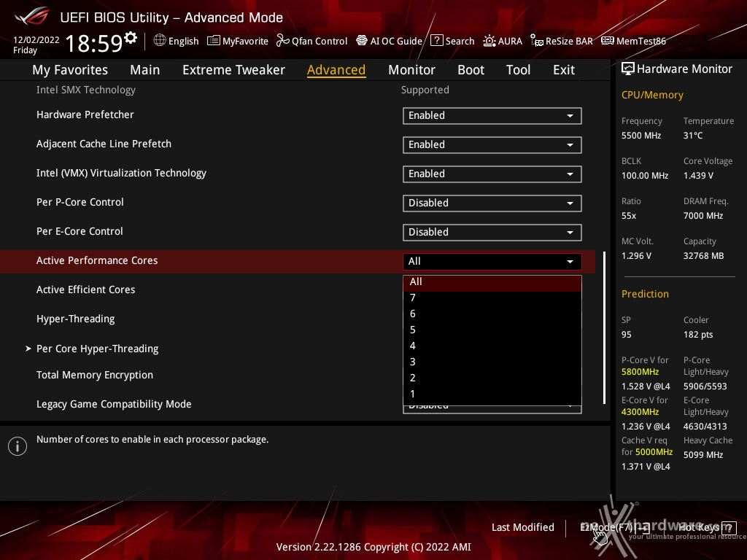Choose 2 active performance cores
Screen dimensions: 747x560
[492, 378]
